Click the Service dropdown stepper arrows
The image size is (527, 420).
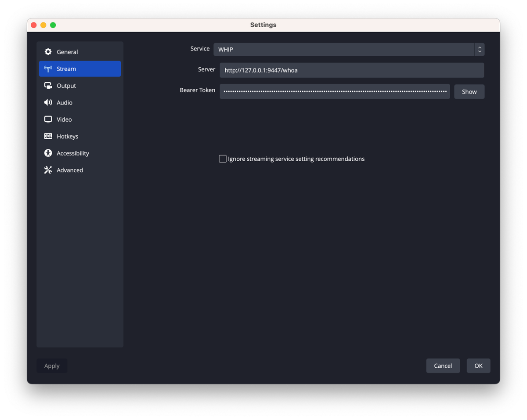click(x=480, y=49)
